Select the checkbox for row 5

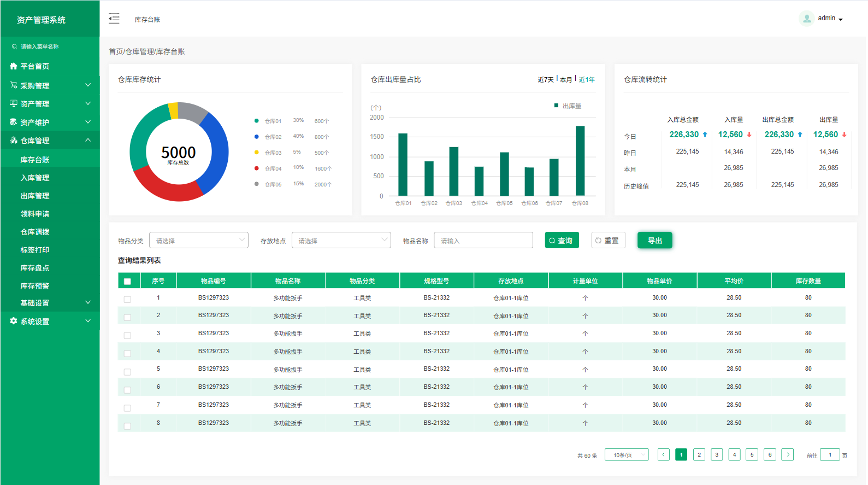click(127, 372)
